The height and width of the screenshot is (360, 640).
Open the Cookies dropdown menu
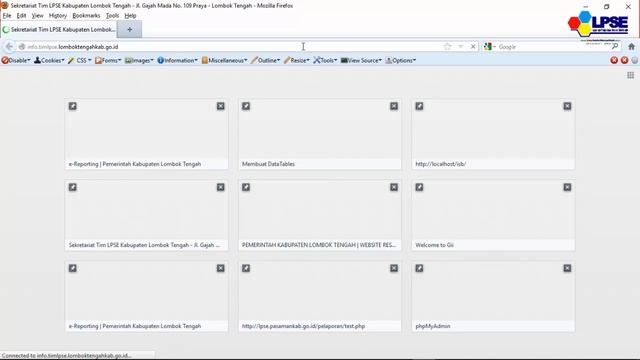pyautogui.click(x=49, y=60)
